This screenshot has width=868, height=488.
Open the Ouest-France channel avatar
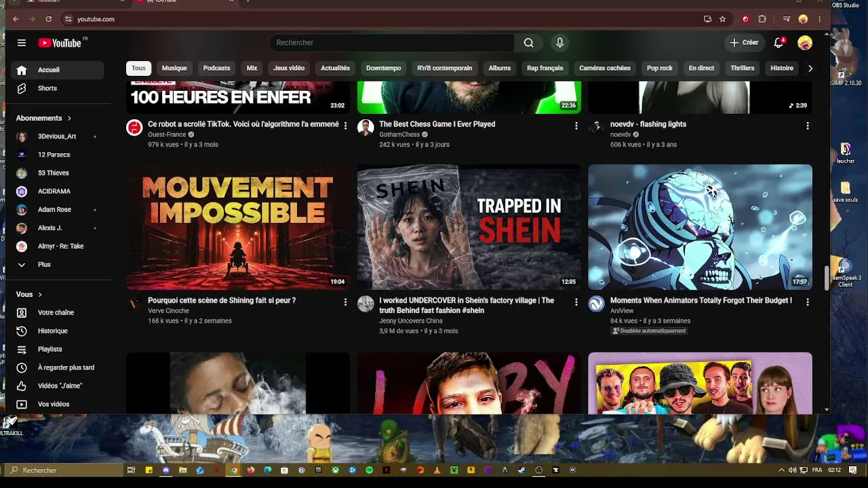click(x=134, y=127)
